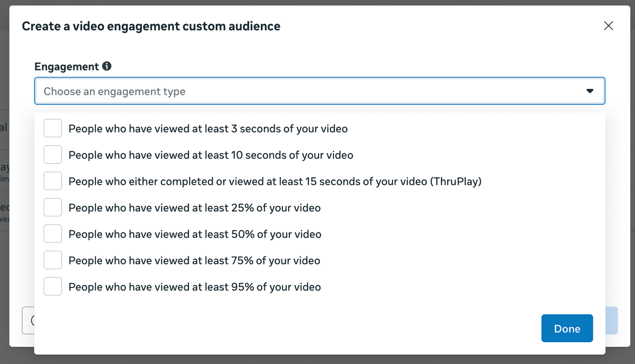635x364 pixels.
Task: Enable the 10 seconds viewed checkbox
Action: [x=53, y=155]
